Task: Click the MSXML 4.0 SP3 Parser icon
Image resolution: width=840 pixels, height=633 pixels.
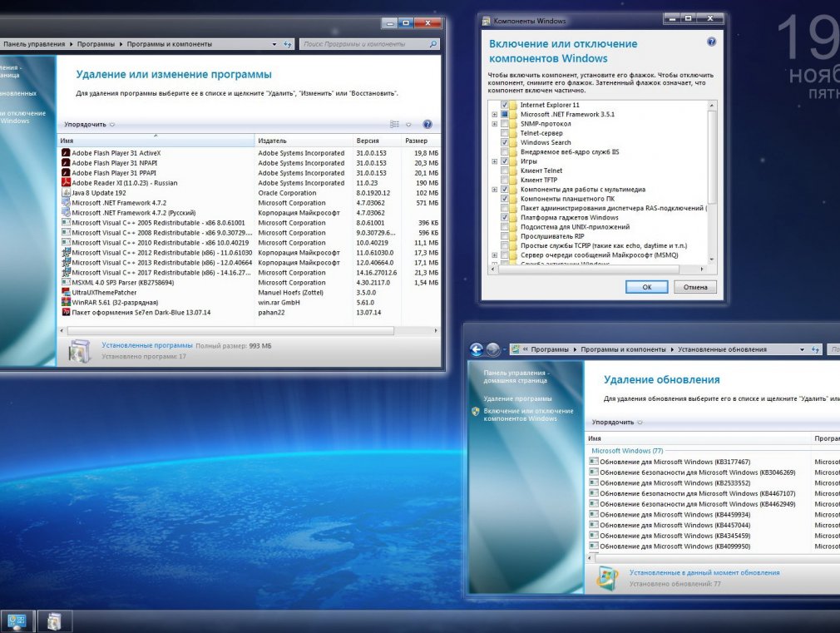Action: 66,283
